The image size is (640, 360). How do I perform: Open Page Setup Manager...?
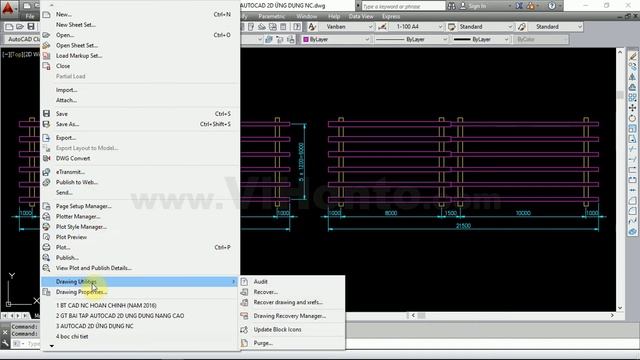[x=139, y=206]
